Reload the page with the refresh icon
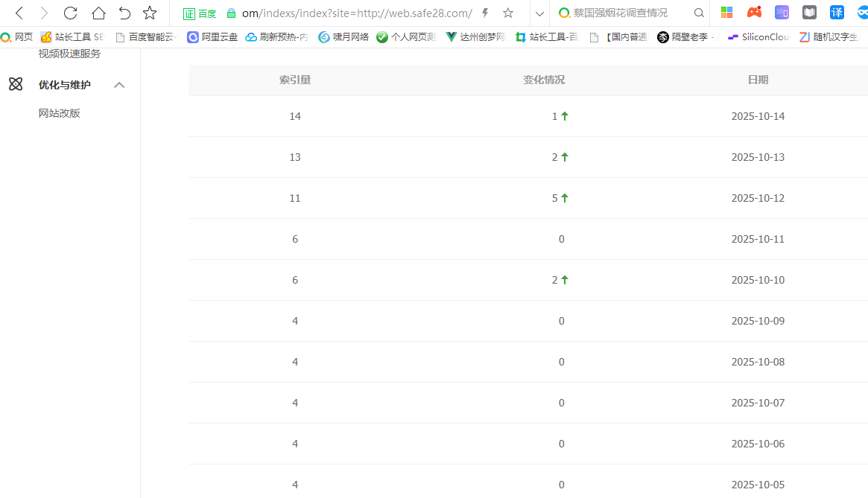Screen dimensions: 868x498 (70, 13)
